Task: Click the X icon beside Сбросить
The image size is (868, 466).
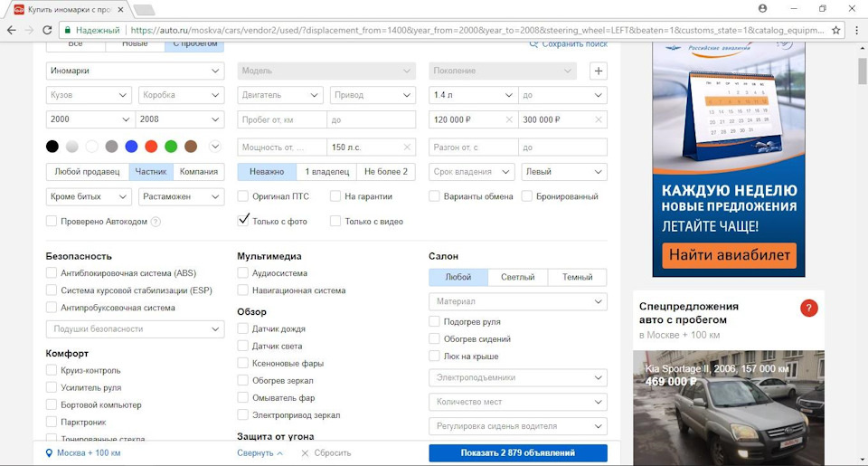Action: (x=305, y=453)
